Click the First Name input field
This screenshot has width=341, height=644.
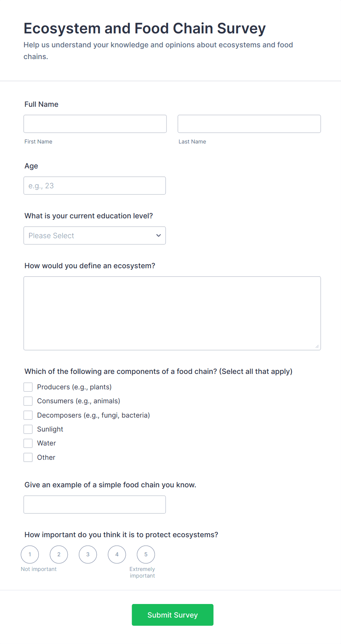pyautogui.click(x=95, y=124)
